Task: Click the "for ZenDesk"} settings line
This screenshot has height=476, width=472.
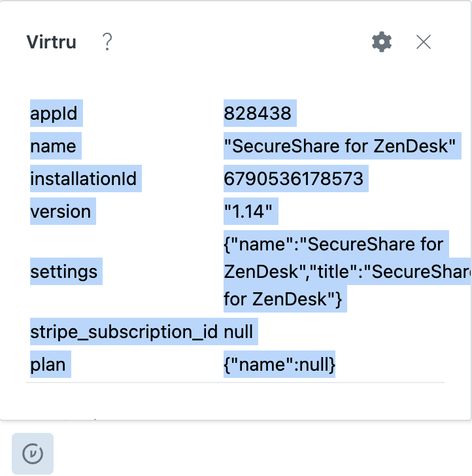Action: [282, 299]
